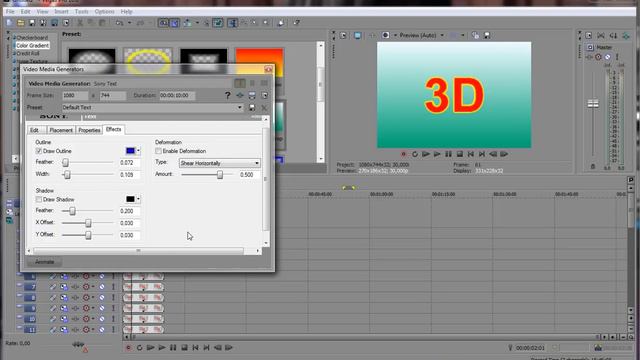640x360 pixels.
Task: Switch to the Properties tab
Action: pos(89,130)
